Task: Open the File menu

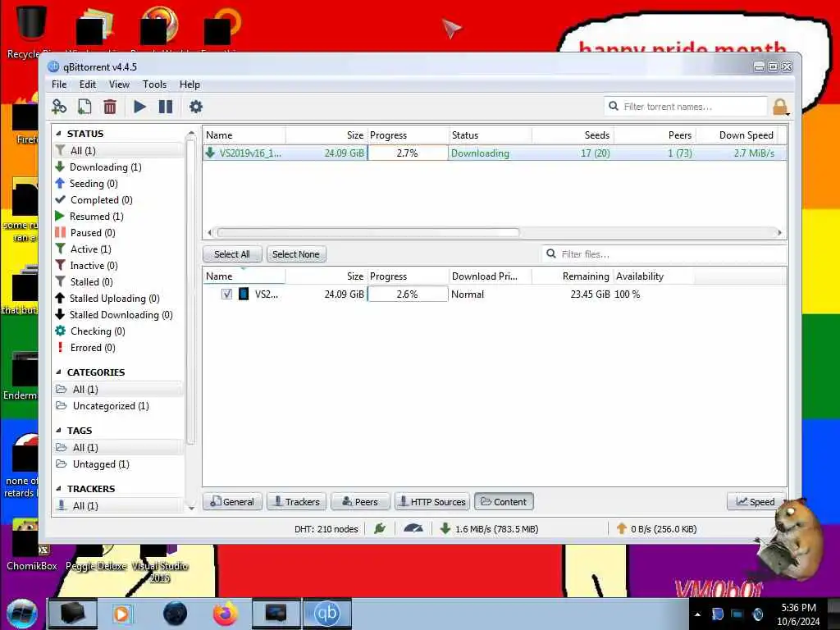Action: (59, 84)
